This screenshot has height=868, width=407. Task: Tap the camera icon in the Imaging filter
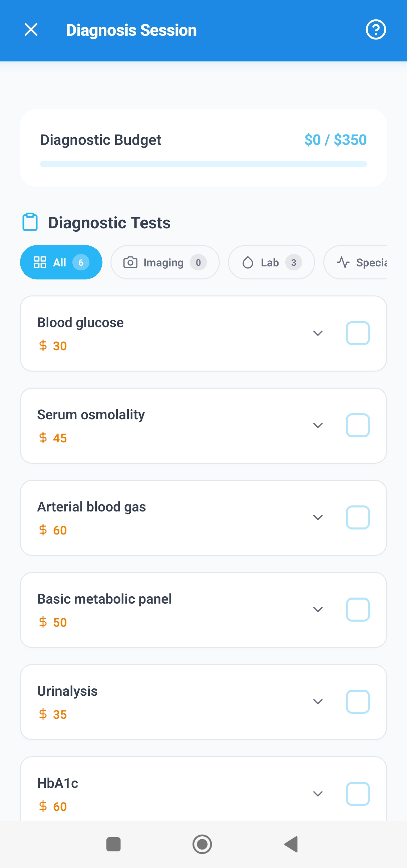click(130, 262)
